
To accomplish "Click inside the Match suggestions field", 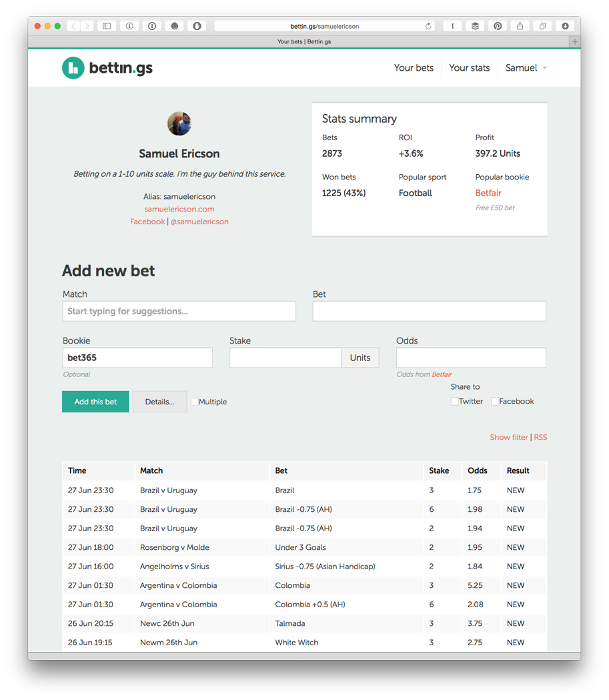I will (179, 311).
